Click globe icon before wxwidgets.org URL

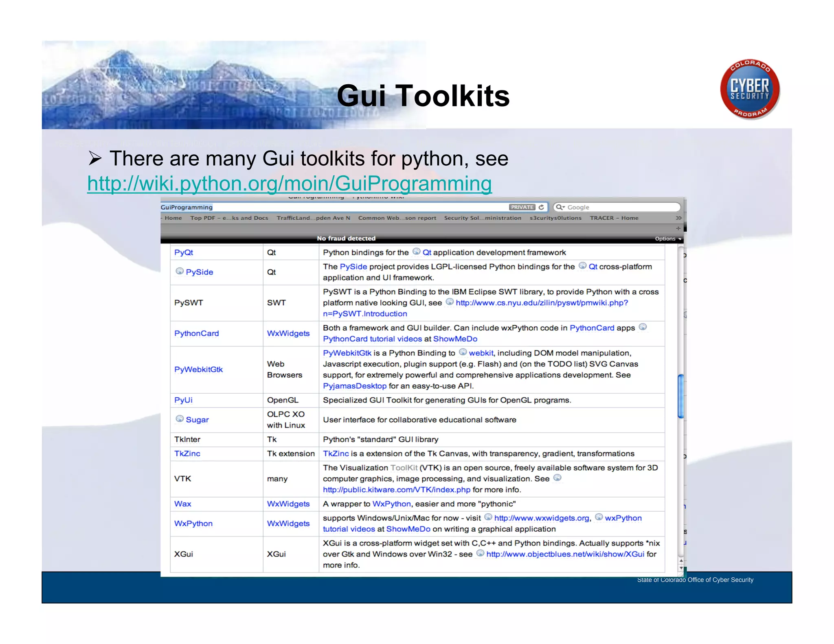[x=488, y=517]
